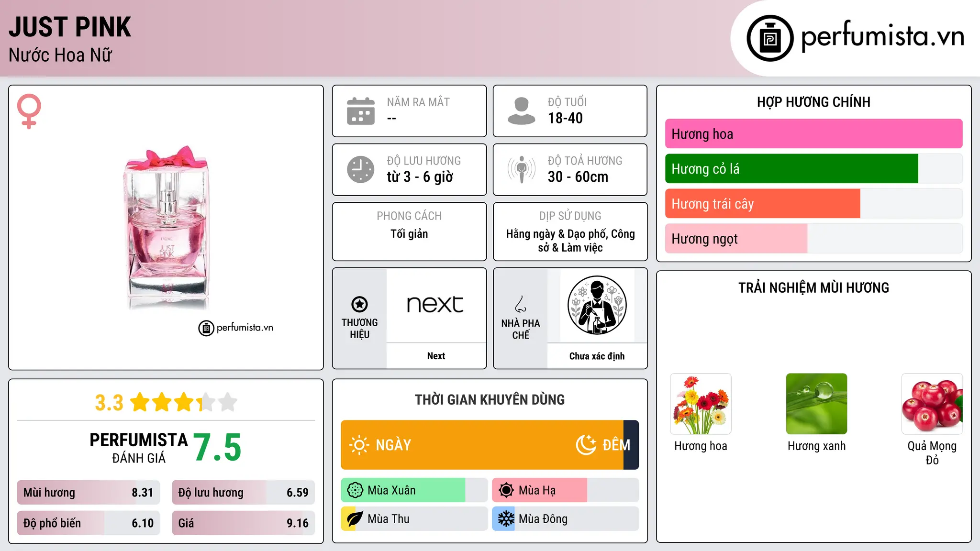Viewport: 980px width, 551px height.
Task: Click the orange Hương trái cây accord bar
Action: (763, 204)
